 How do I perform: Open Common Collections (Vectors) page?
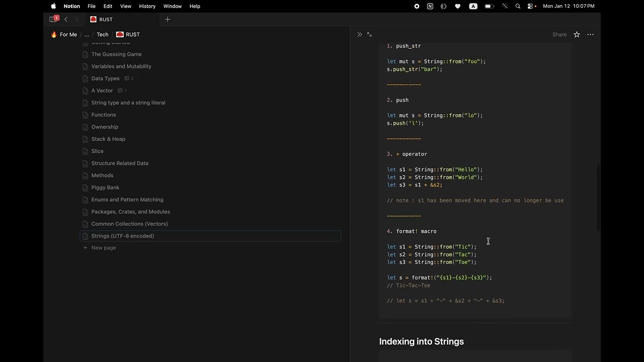point(130,224)
